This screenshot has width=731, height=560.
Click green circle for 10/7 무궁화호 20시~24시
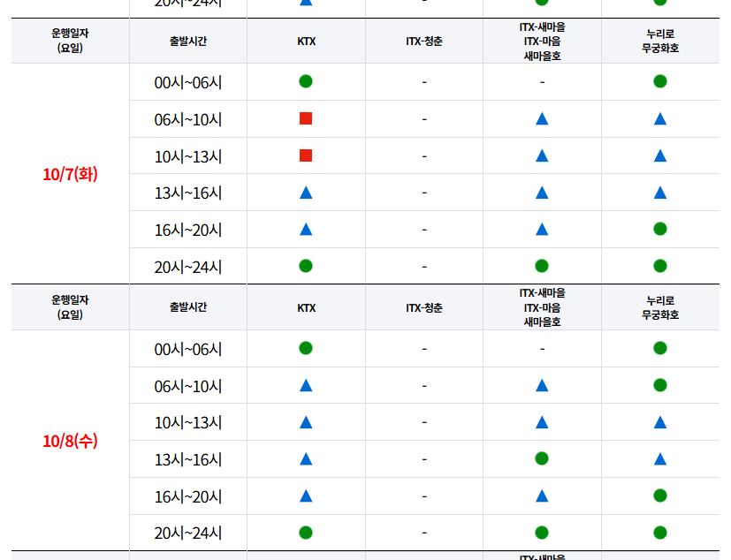[x=660, y=266]
